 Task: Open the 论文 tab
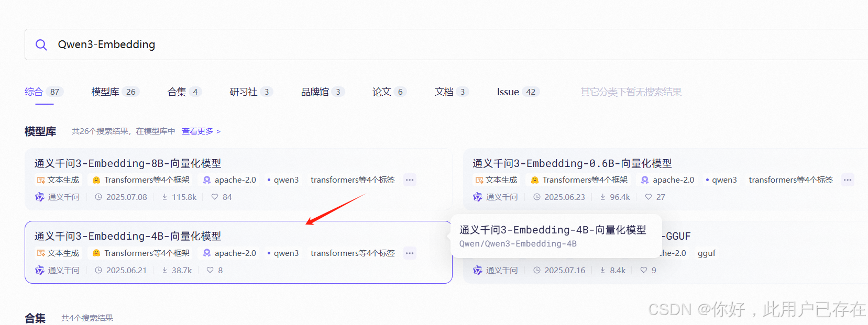389,92
